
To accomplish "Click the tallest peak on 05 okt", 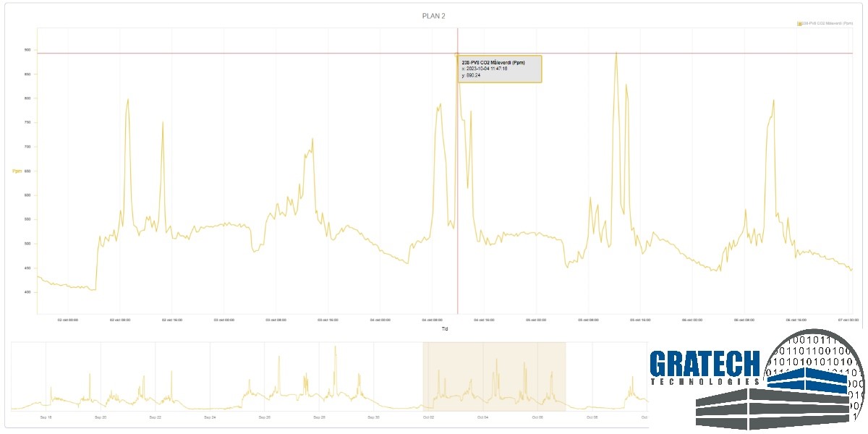I will coord(616,53).
